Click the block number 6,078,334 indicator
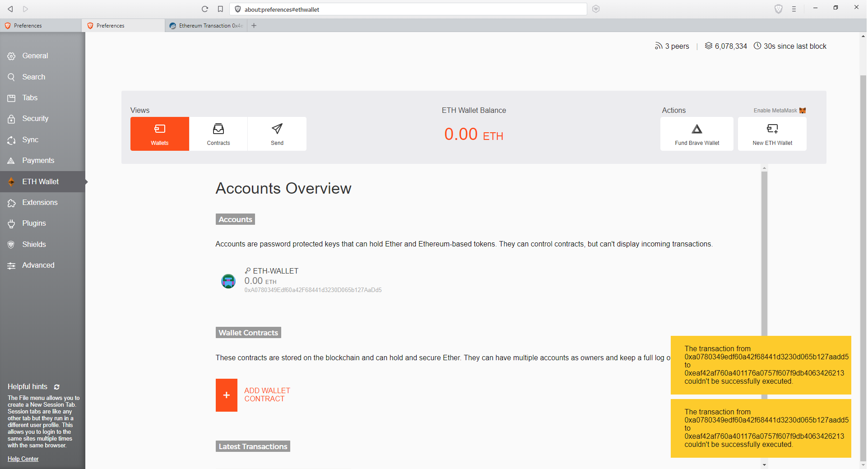The height and width of the screenshot is (469, 868). click(726, 46)
